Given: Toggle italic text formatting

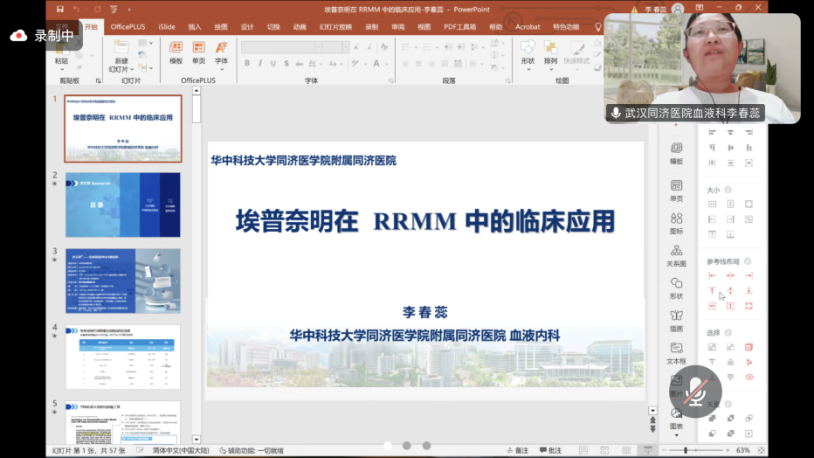Looking at the screenshot, I should 260,63.
